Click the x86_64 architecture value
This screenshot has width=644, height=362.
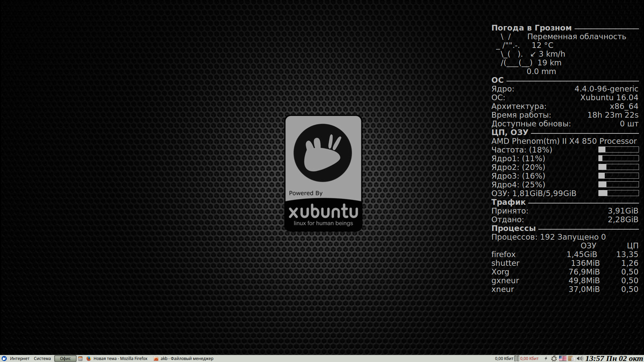tap(624, 106)
